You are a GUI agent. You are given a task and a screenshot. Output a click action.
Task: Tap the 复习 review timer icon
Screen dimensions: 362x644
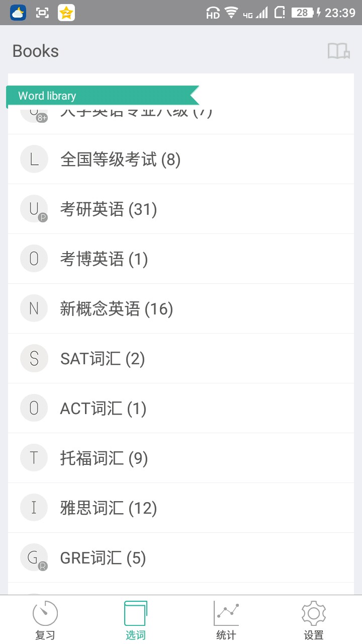coord(45,613)
